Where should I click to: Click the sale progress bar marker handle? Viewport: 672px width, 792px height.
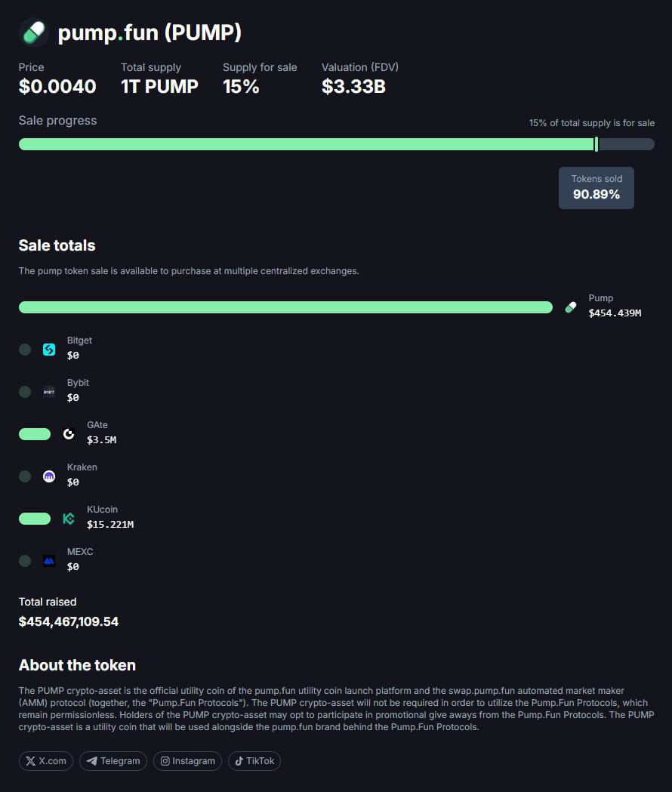596,144
